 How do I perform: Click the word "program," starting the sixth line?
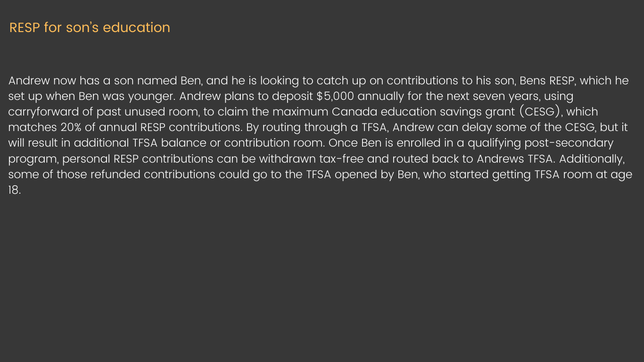pos(33,159)
